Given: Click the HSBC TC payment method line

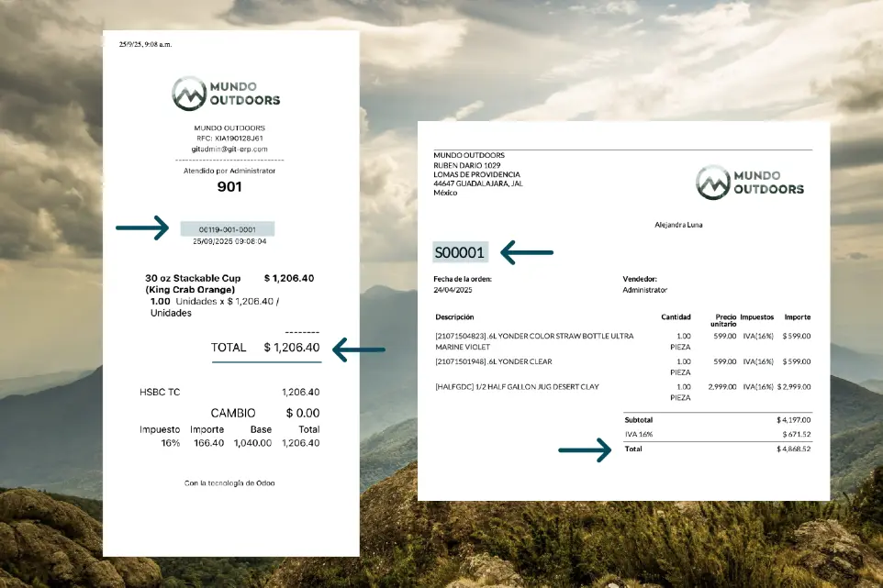Looking at the screenshot, I should (160, 392).
